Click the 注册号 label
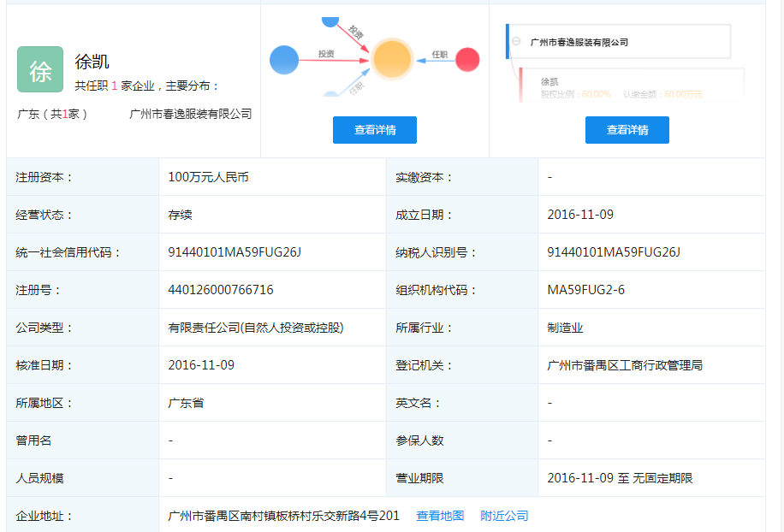 38,290
